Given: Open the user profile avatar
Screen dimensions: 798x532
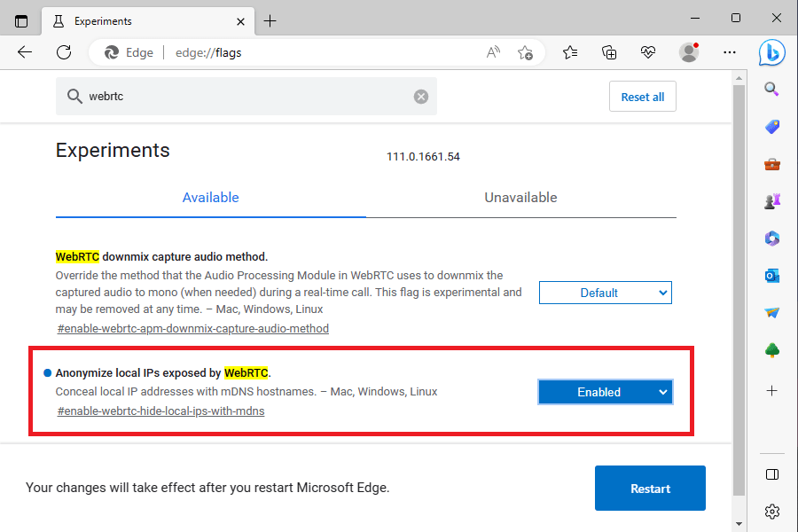Looking at the screenshot, I should tap(689, 52).
